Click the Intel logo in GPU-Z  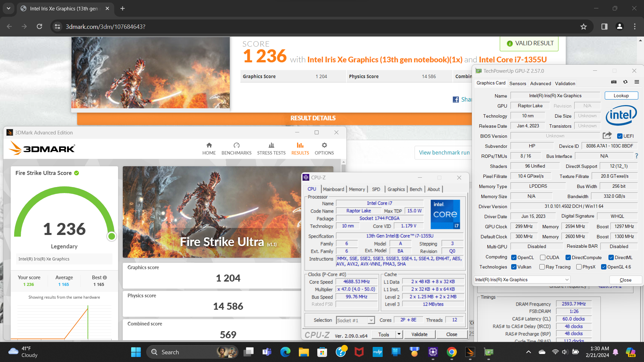click(x=621, y=115)
